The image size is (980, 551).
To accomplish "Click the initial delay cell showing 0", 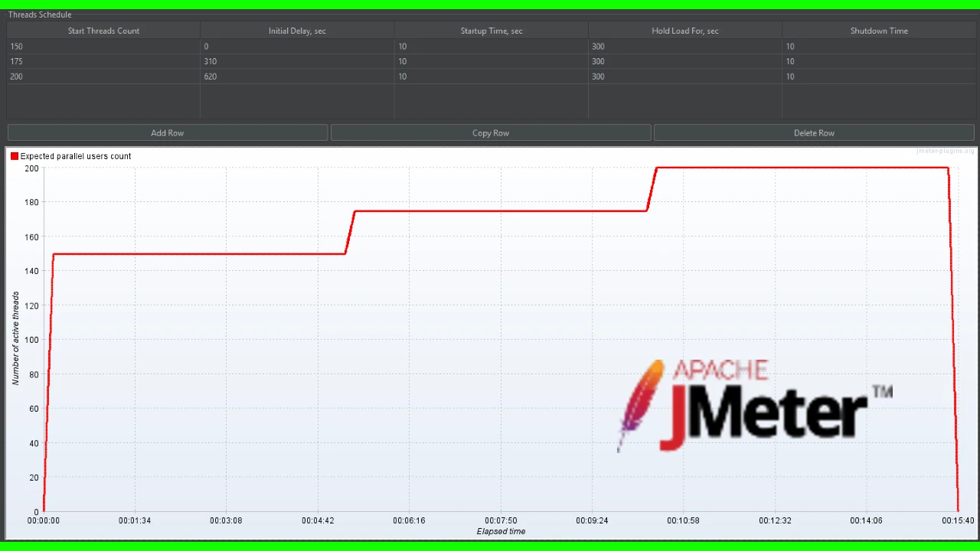I will pyautogui.click(x=297, y=46).
